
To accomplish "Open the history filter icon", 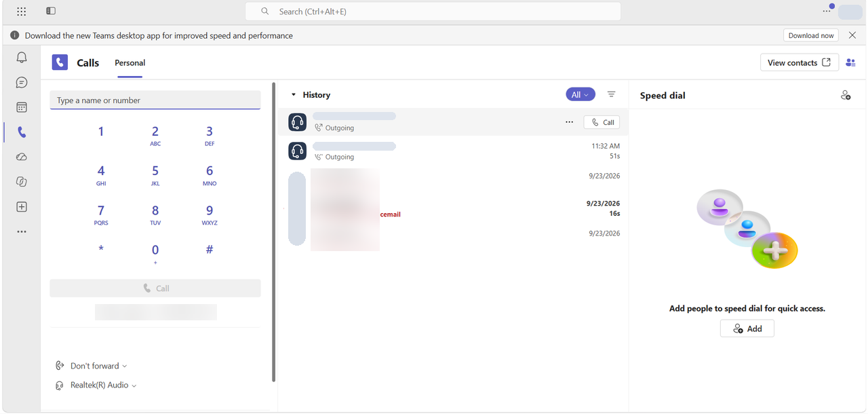I will [611, 94].
